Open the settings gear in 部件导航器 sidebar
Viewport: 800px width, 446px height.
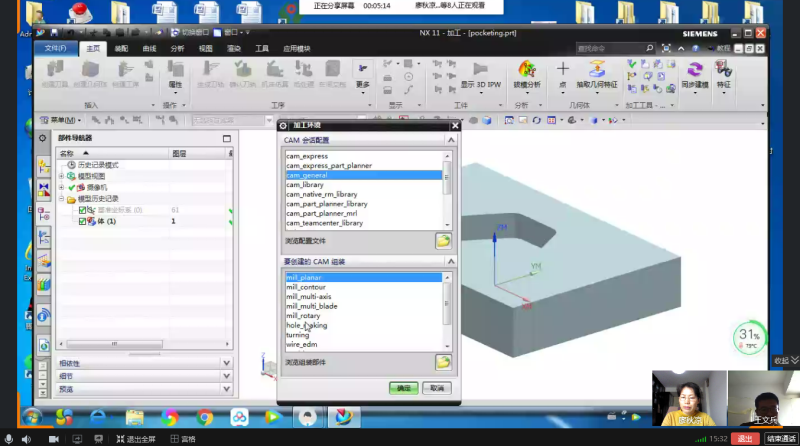point(43,138)
